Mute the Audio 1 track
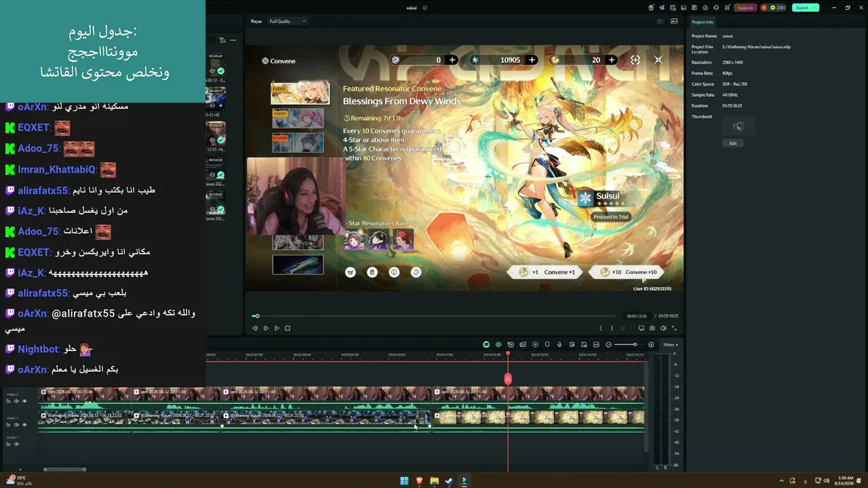The height and width of the screenshot is (488, 868). pos(16,444)
